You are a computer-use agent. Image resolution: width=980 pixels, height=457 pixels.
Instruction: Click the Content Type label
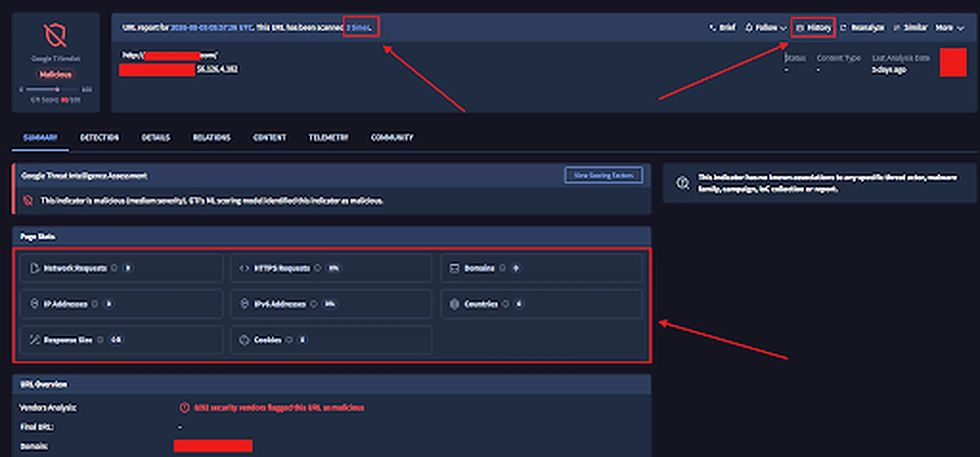[839, 58]
